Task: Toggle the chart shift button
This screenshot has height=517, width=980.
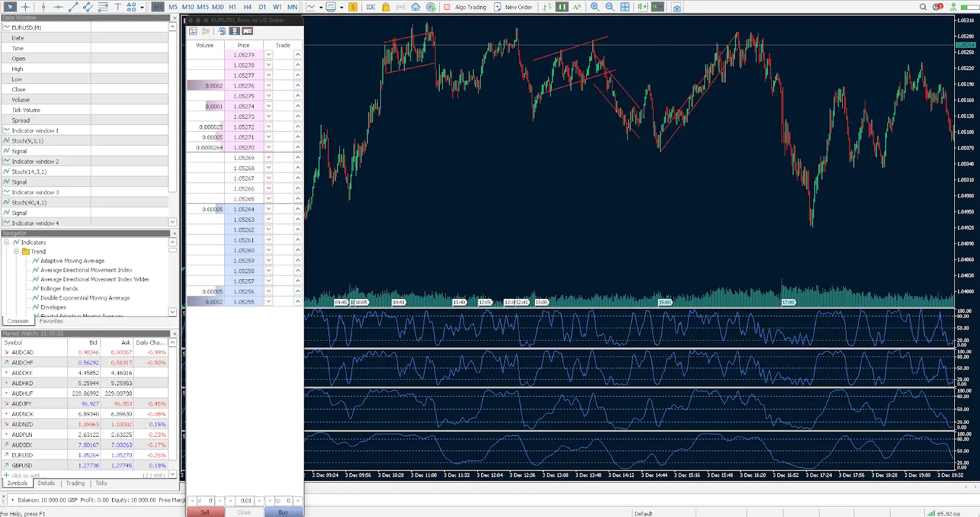Action: click(x=642, y=7)
